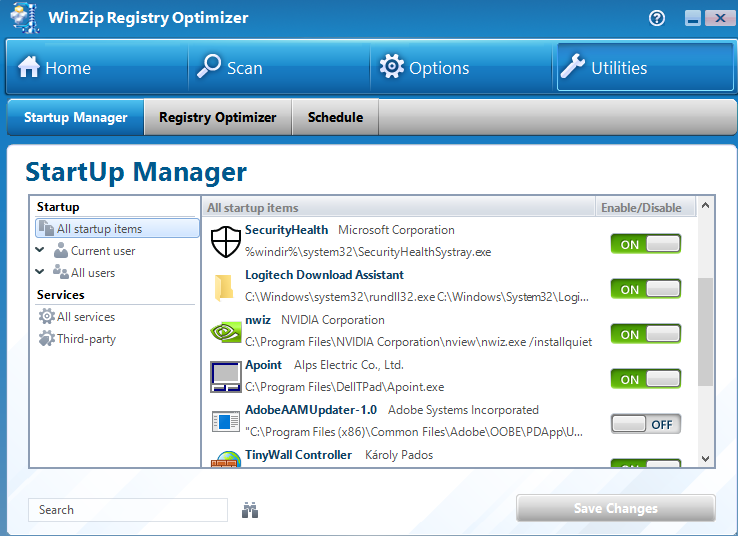
Task: Open the Utilities tab
Action: [x=645, y=67]
